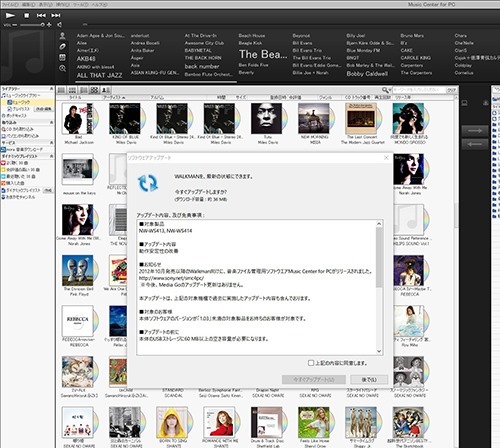Open the purchased songs playlist
Viewport: 500px width, 448px height.
click(x=13, y=183)
